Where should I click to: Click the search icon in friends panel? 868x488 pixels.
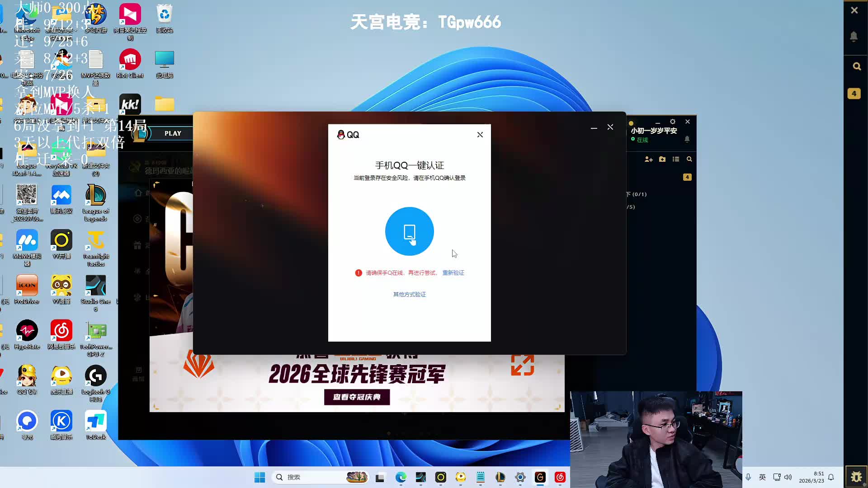point(689,160)
